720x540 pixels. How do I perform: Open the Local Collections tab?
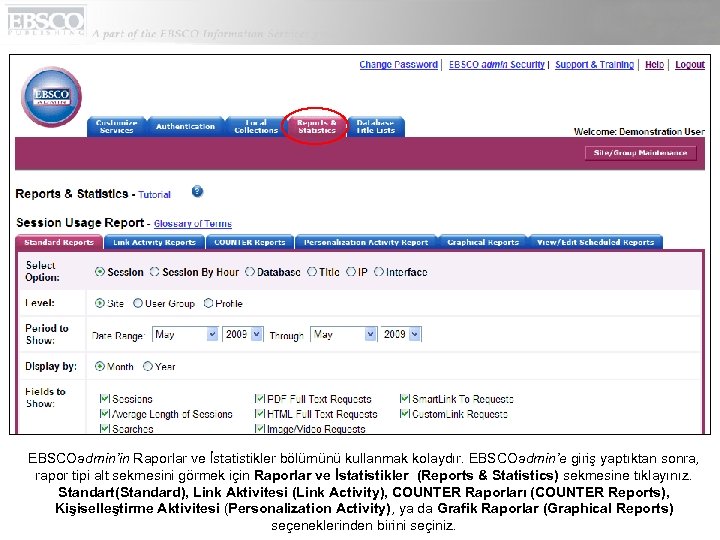pos(256,126)
